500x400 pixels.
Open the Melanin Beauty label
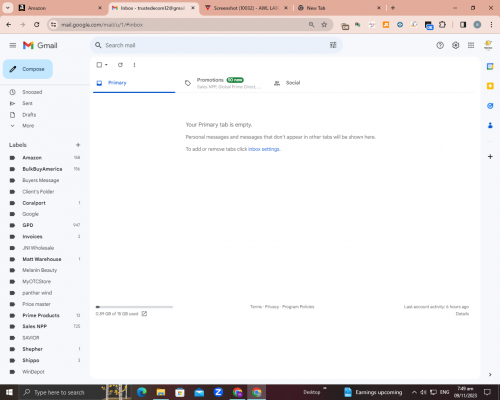[39, 270]
